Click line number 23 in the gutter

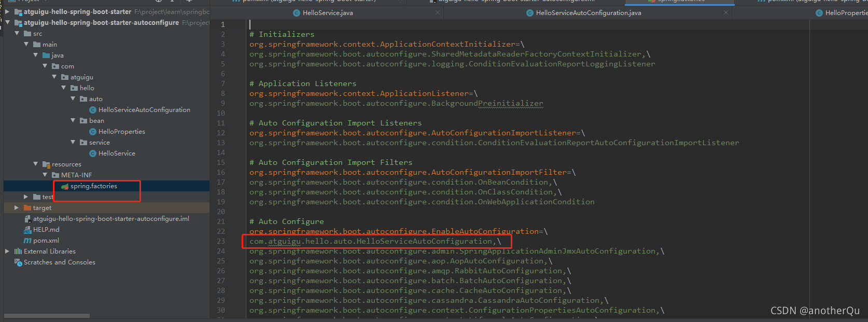click(x=221, y=241)
